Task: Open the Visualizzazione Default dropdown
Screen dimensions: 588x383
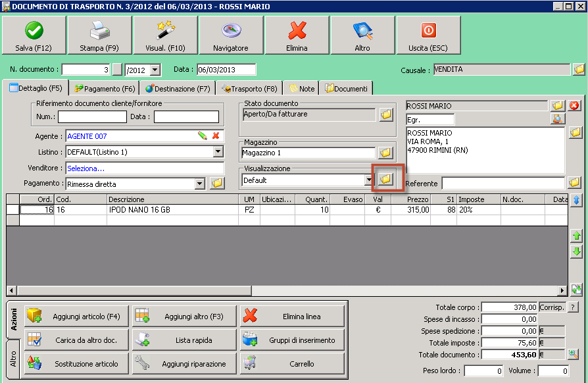Action: [x=369, y=180]
